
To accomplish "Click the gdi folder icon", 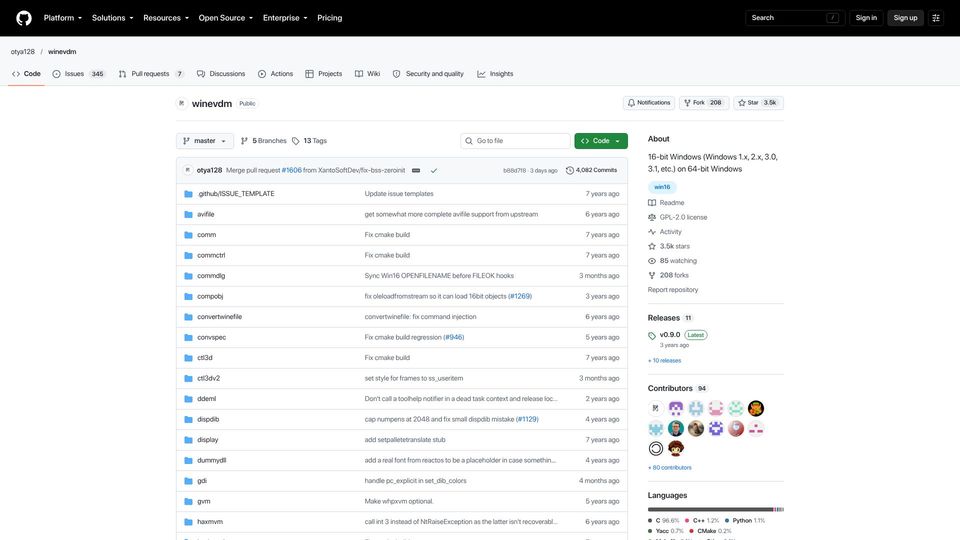I will pos(189,481).
